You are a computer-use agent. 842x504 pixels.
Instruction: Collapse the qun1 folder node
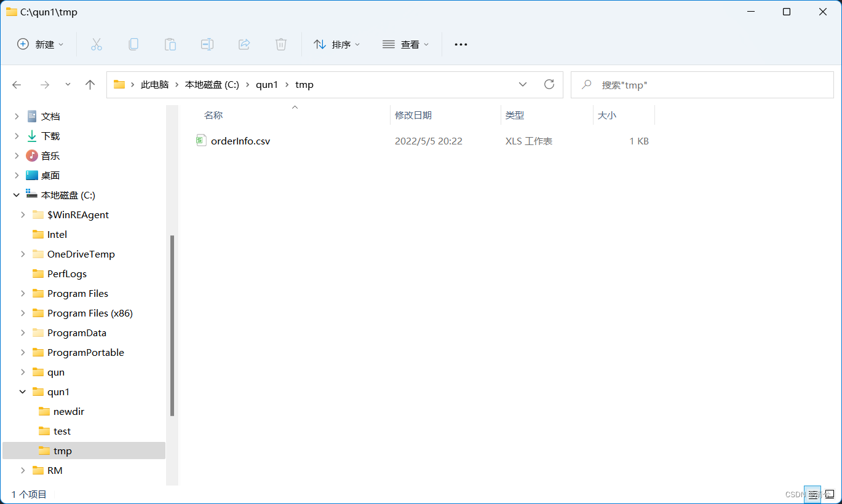tap(23, 392)
